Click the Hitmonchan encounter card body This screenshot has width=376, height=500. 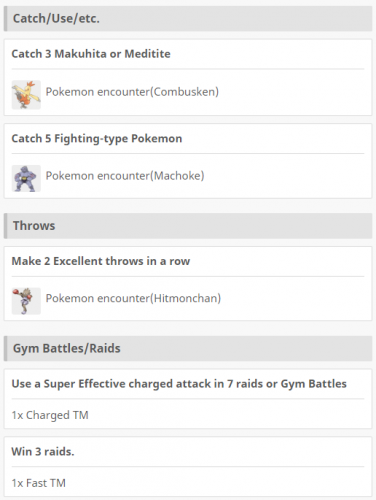[x=188, y=284]
